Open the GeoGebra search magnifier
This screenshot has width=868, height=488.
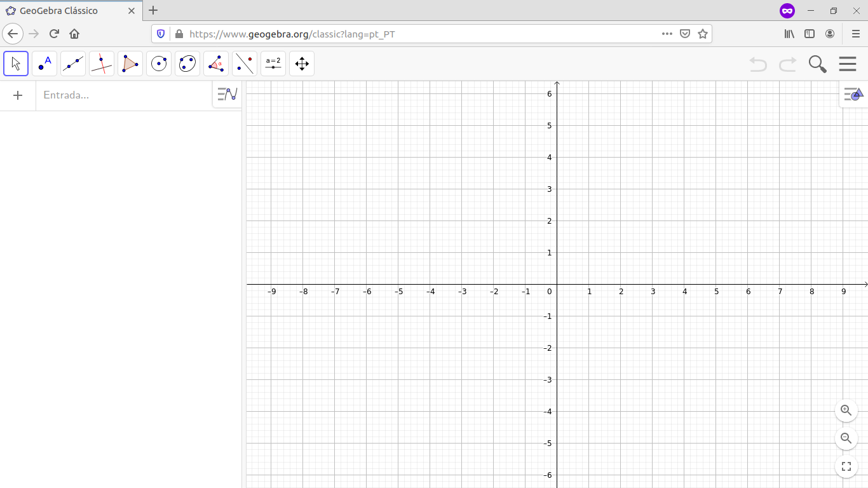[x=818, y=64]
